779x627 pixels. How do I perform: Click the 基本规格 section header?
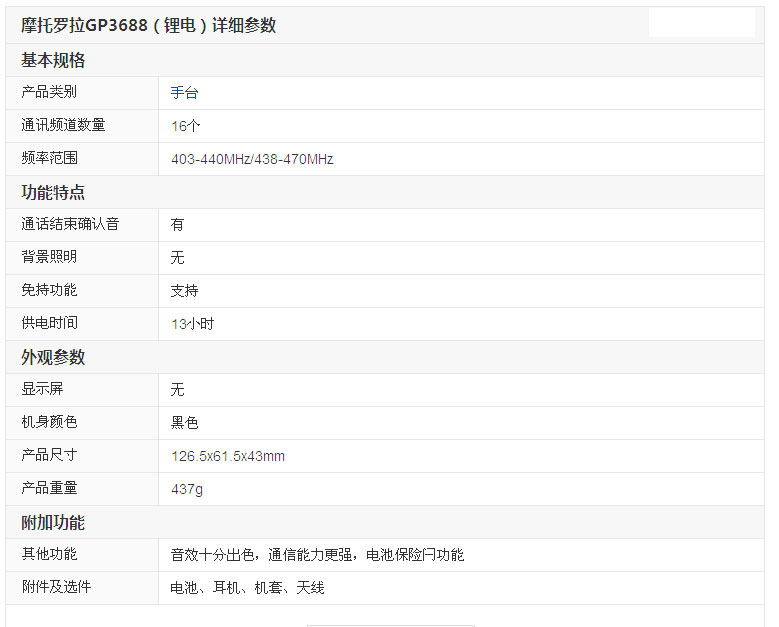coord(53,60)
